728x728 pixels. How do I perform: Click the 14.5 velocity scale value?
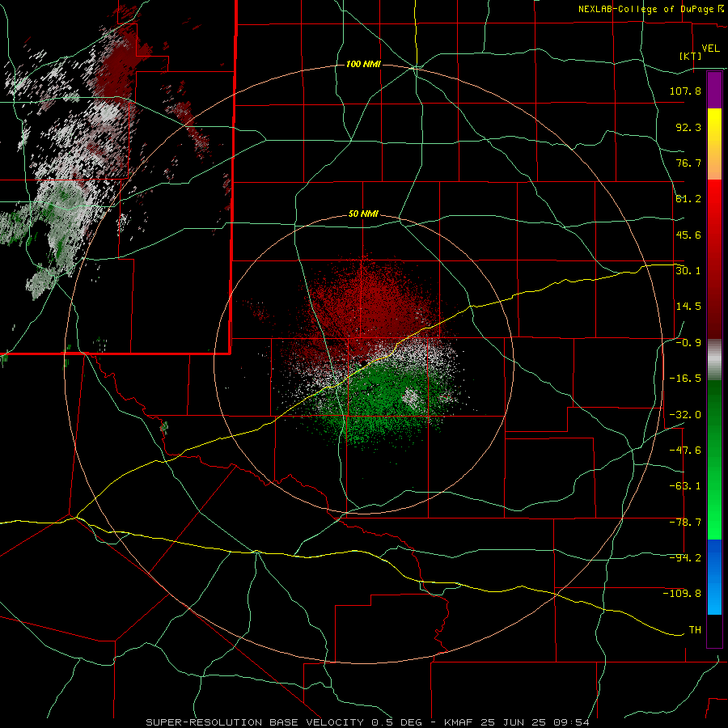tap(688, 307)
